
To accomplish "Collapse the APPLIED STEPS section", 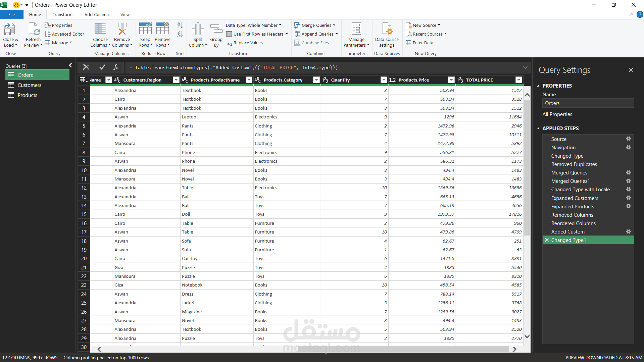I will click(538, 128).
